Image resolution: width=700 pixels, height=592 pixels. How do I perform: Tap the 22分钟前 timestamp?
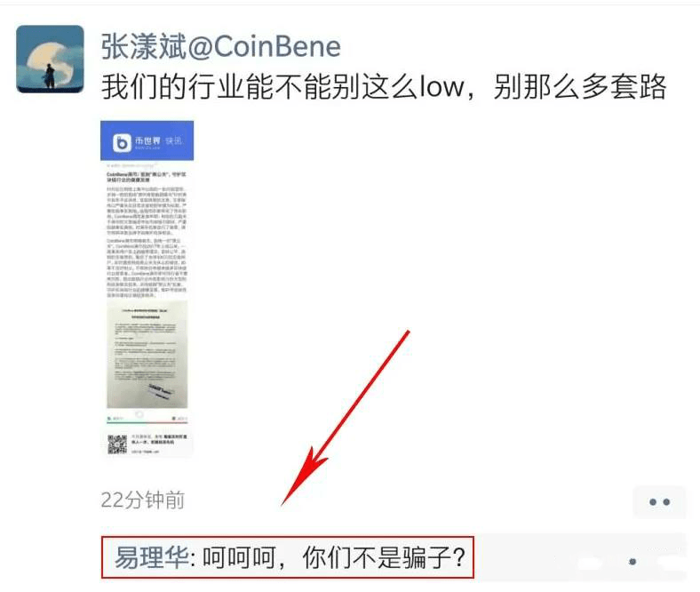142,500
